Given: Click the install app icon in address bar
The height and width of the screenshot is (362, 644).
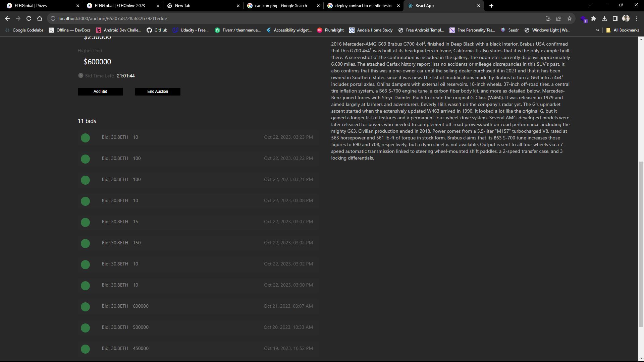Looking at the screenshot, I should point(548,18).
